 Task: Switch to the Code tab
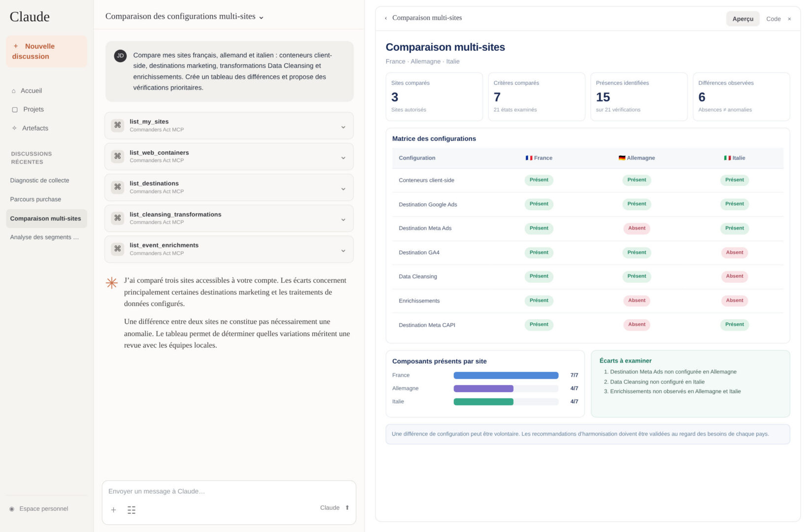click(x=773, y=19)
